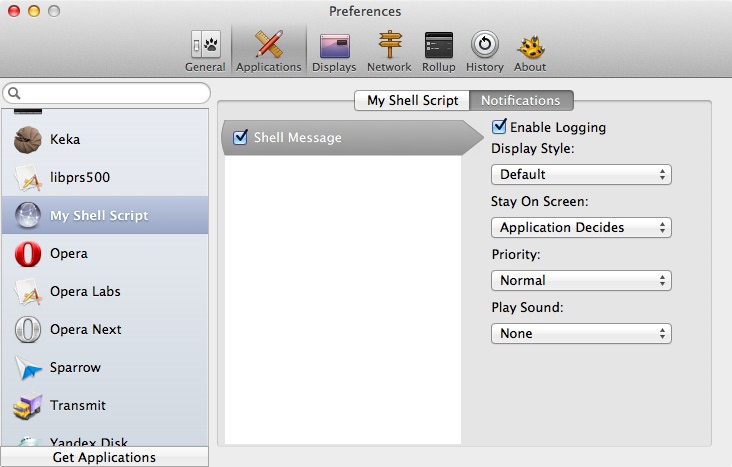Open the Displays preferences pane
Screen dimensions: 732x467
pos(334,51)
